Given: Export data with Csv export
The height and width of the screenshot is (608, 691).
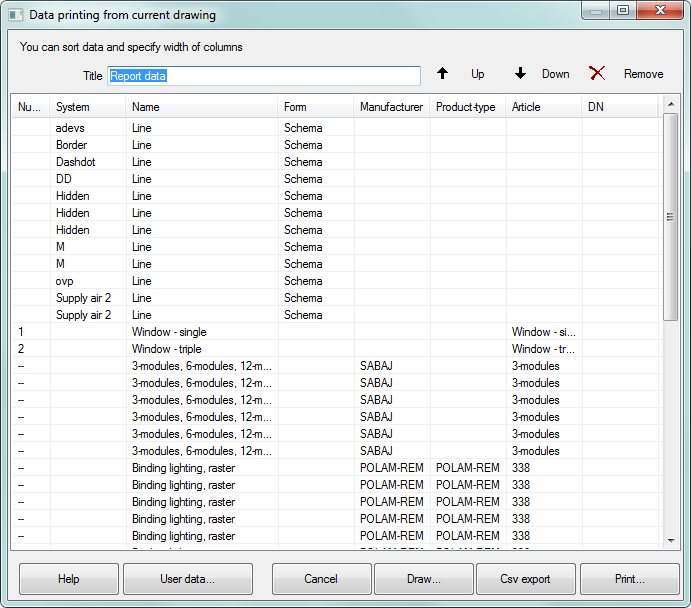Looking at the screenshot, I should [525, 579].
